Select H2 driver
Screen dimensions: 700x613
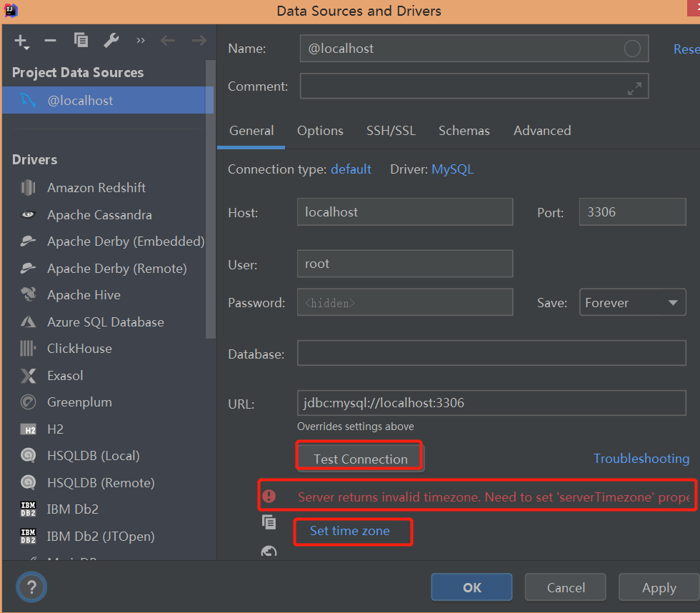[x=56, y=429]
